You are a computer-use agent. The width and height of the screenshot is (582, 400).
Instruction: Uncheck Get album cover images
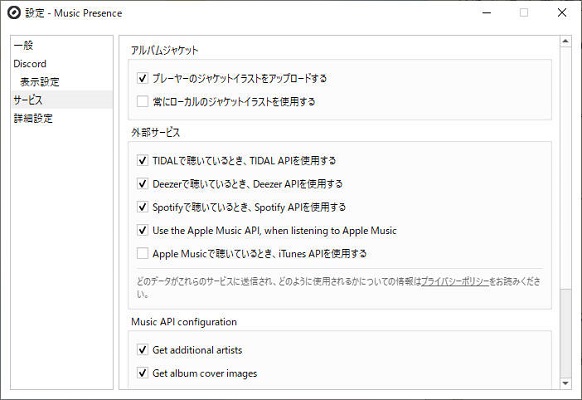tap(143, 373)
